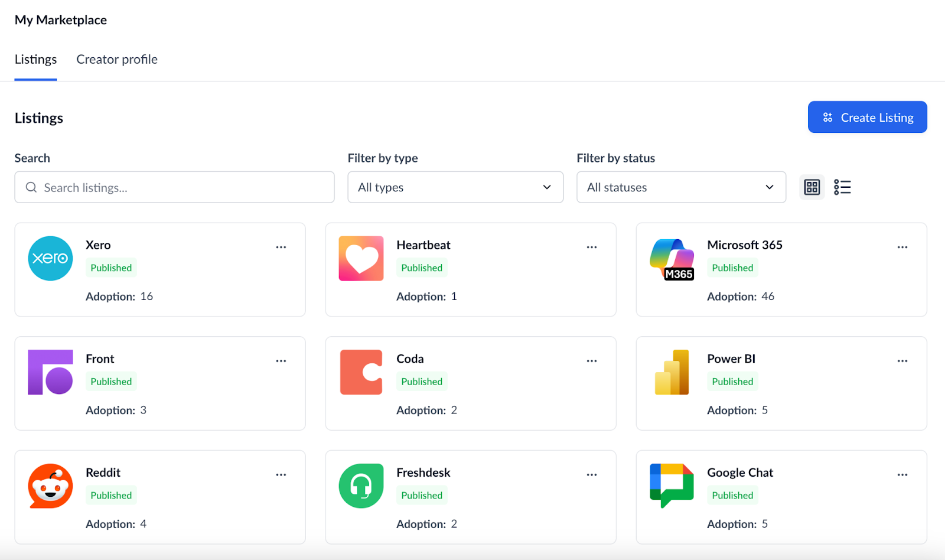Image resolution: width=945 pixels, height=560 pixels.
Task: Select the Listings tab
Action: point(35,59)
